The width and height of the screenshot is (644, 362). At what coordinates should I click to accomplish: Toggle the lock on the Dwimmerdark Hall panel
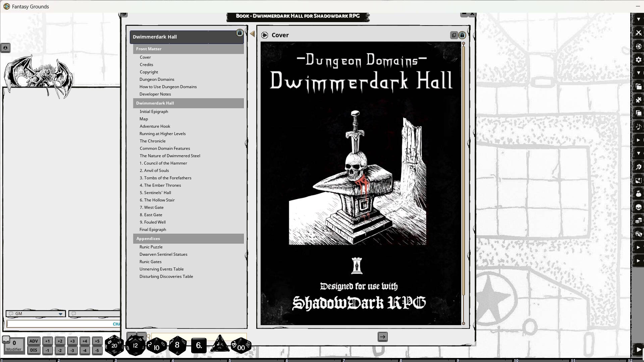[239, 33]
